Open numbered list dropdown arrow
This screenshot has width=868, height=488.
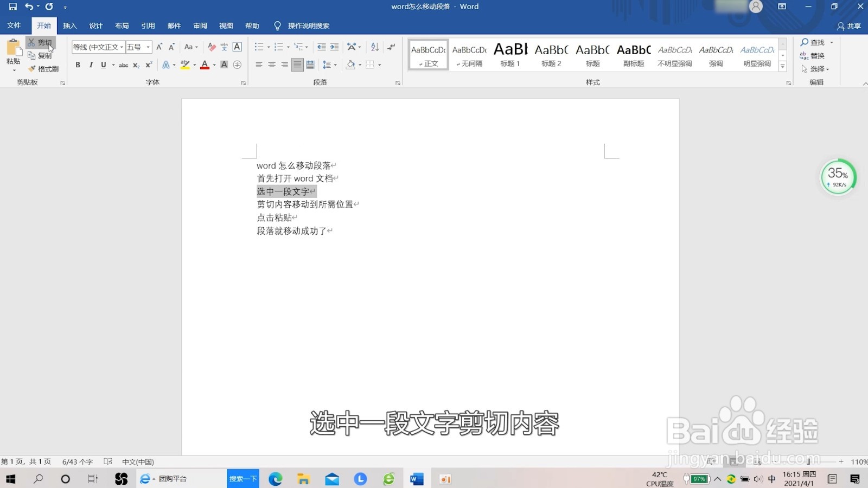coord(288,47)
